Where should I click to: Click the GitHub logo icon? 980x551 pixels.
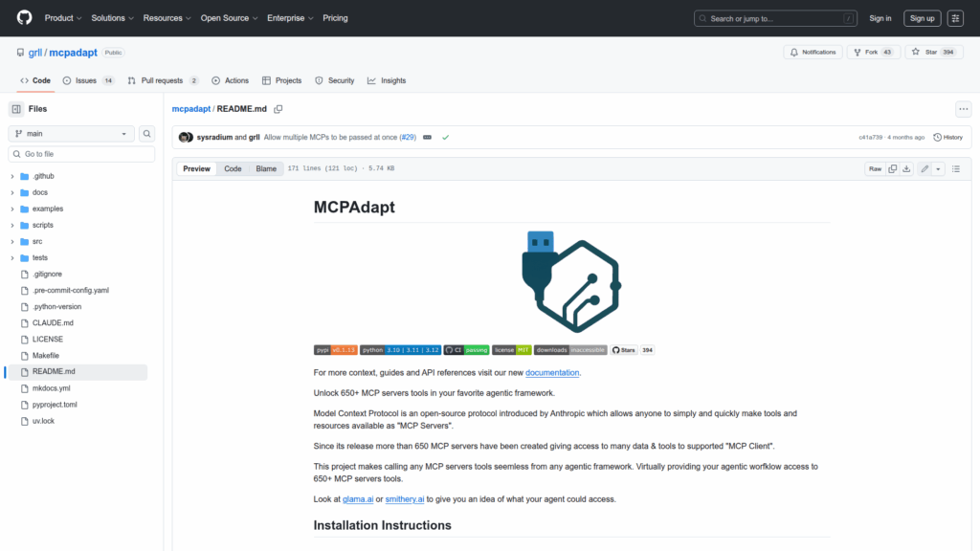pyautogui.click(x=24, y=18)
